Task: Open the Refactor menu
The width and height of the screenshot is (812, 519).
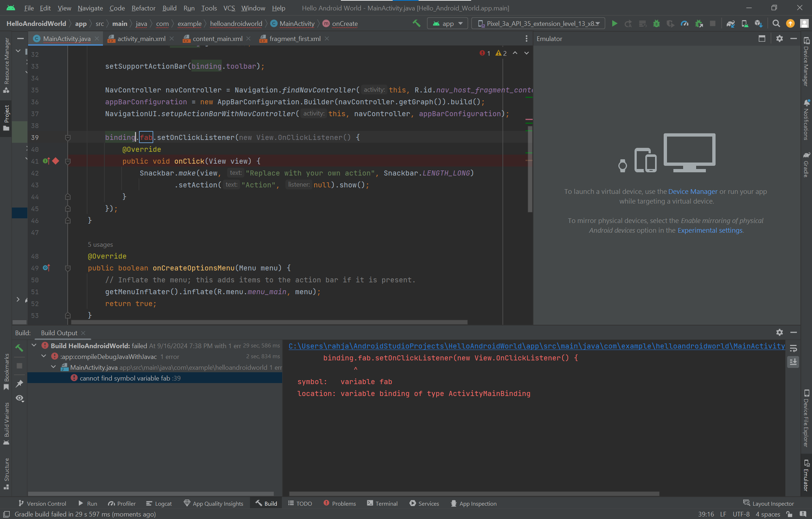Action: [143, 8]
